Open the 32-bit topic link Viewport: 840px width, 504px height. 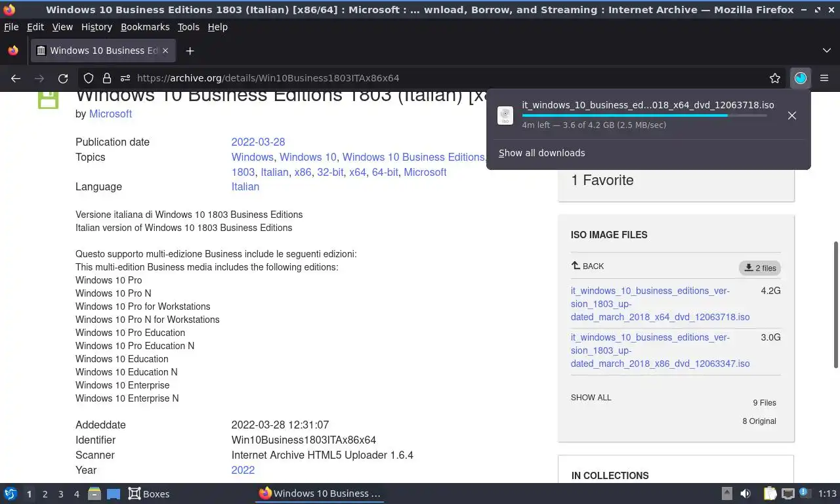tap(330, 172)
